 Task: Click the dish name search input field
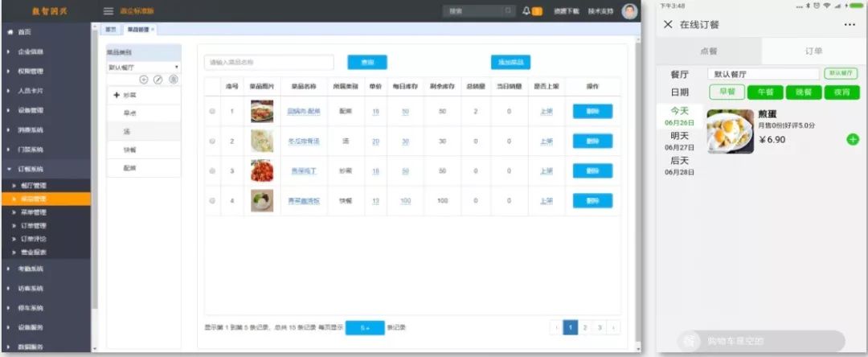click(269, 62)
